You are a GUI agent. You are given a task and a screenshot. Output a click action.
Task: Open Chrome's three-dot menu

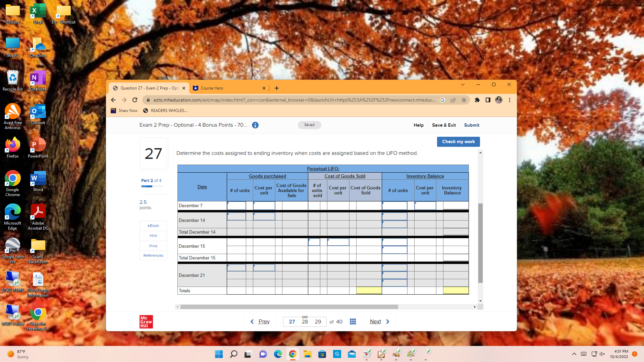[x=509, y=100]
